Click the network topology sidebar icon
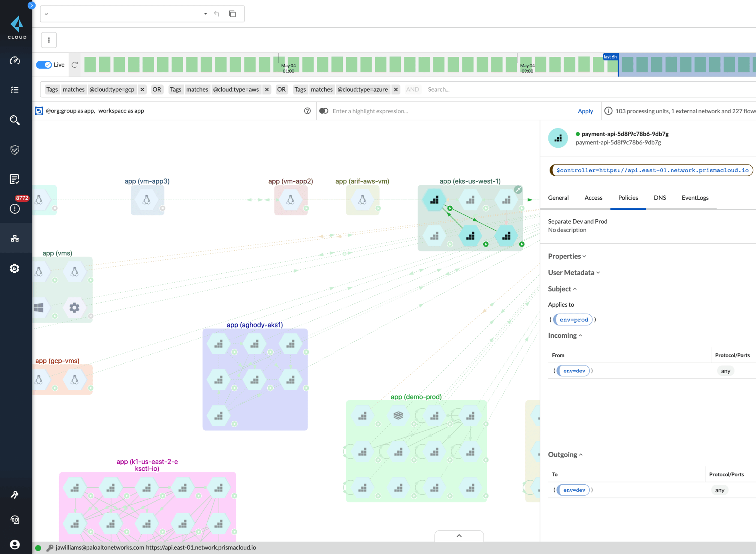756x554 pixels. 15,239
